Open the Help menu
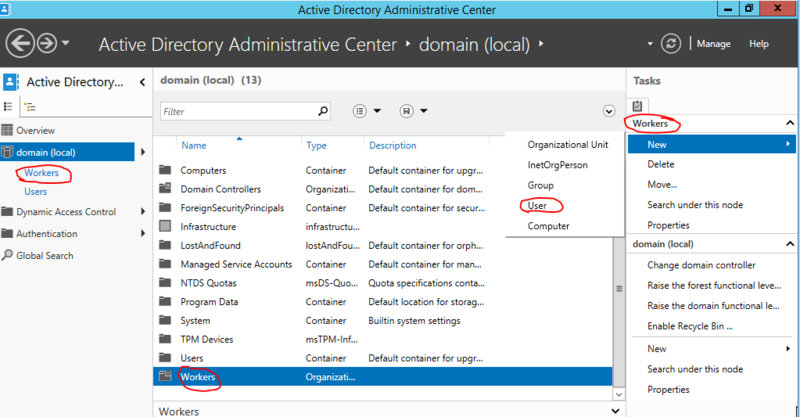This screenshot has width=800, height=417. (x=759, y=44)
